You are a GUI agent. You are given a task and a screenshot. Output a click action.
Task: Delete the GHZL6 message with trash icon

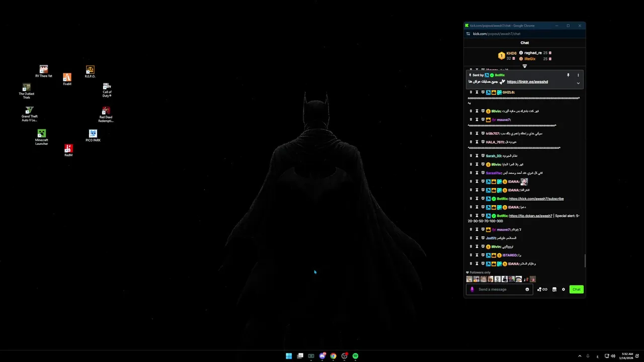[x=471, y=92]
